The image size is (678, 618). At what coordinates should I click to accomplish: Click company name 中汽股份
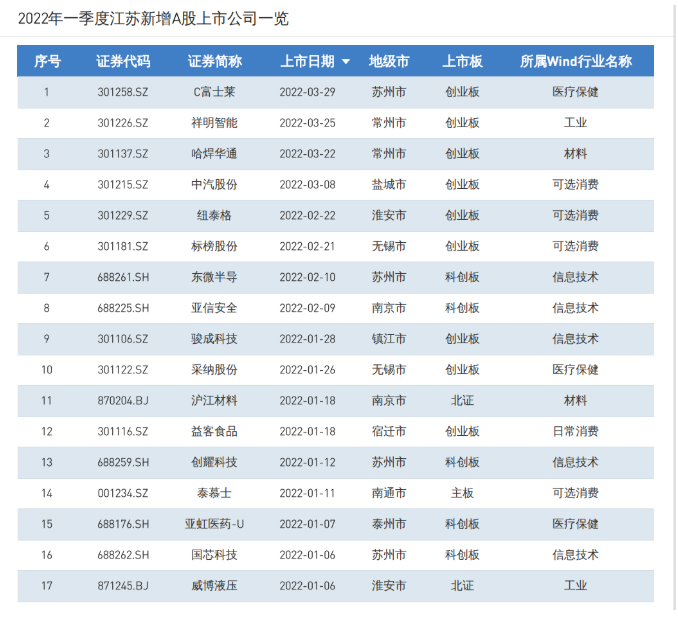click(214, 185)
